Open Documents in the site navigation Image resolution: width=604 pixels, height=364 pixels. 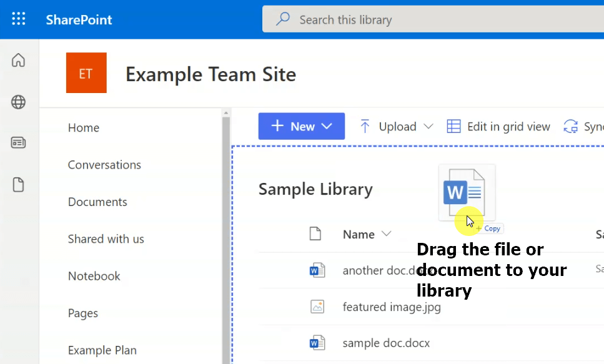[97, 202]
